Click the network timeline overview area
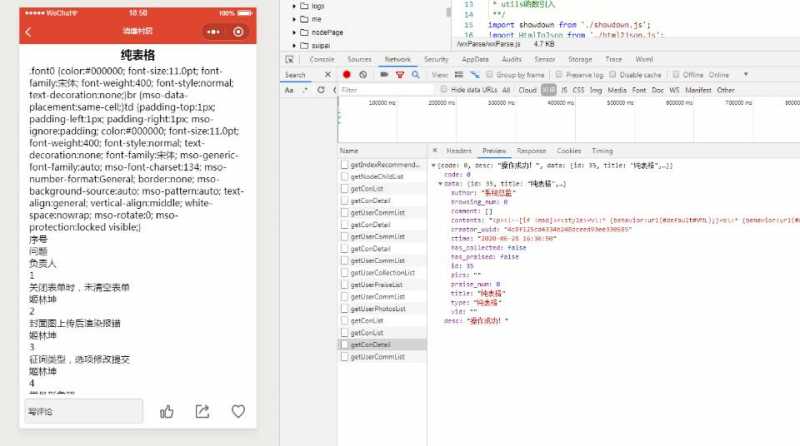Screen dimensions: 800x446 tap(568, 120)
